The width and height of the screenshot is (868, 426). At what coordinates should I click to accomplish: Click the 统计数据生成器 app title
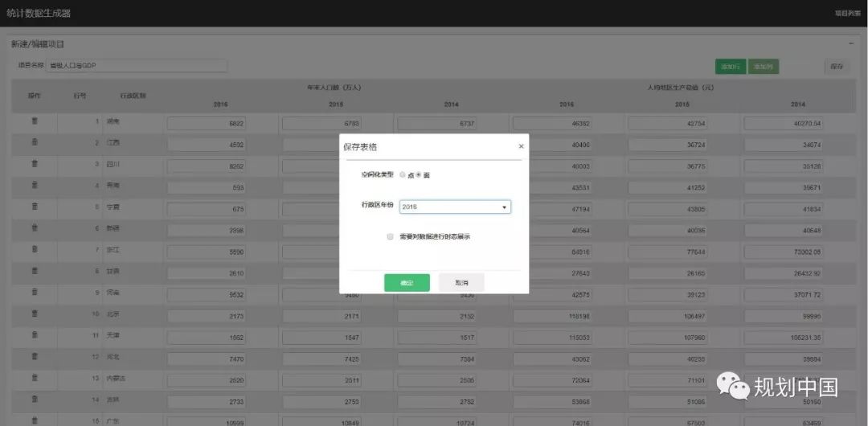coord(39,14)
